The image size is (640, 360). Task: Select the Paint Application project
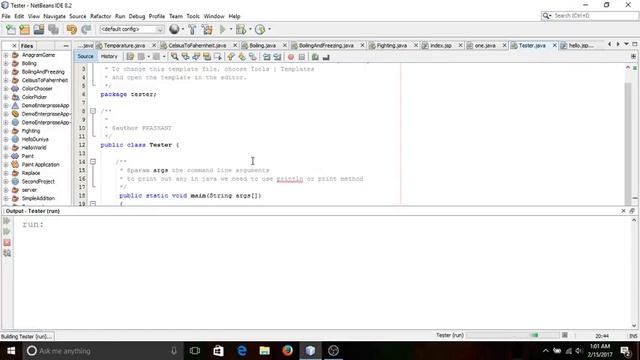pyautogui.click(x=40, y=164)
